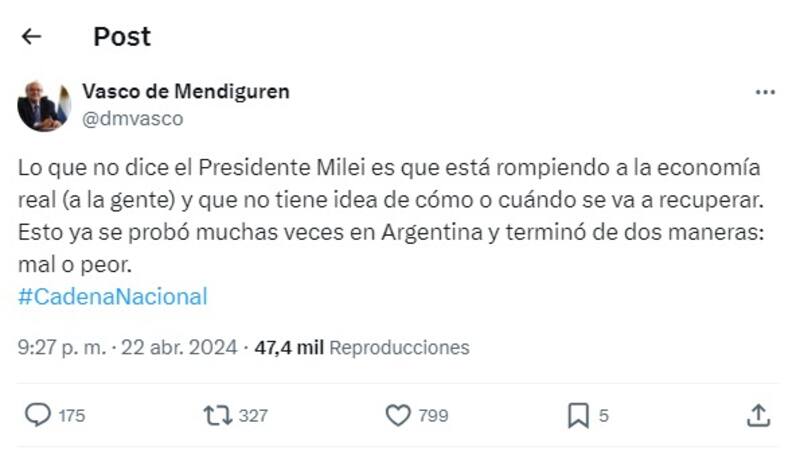Screen dimensions: 800x458
Task: Click the Vasco de Mendiguren display name
Action: [185, 92]
